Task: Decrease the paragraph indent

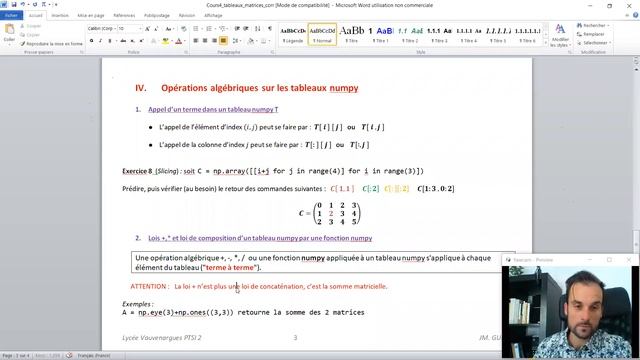Action: tap(237, 29)
